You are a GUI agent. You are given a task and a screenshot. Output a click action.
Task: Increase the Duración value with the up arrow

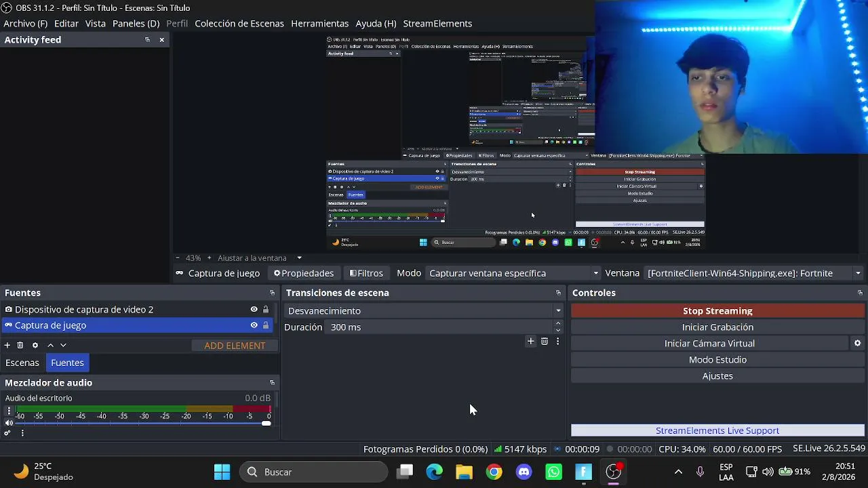coord(558,323)
